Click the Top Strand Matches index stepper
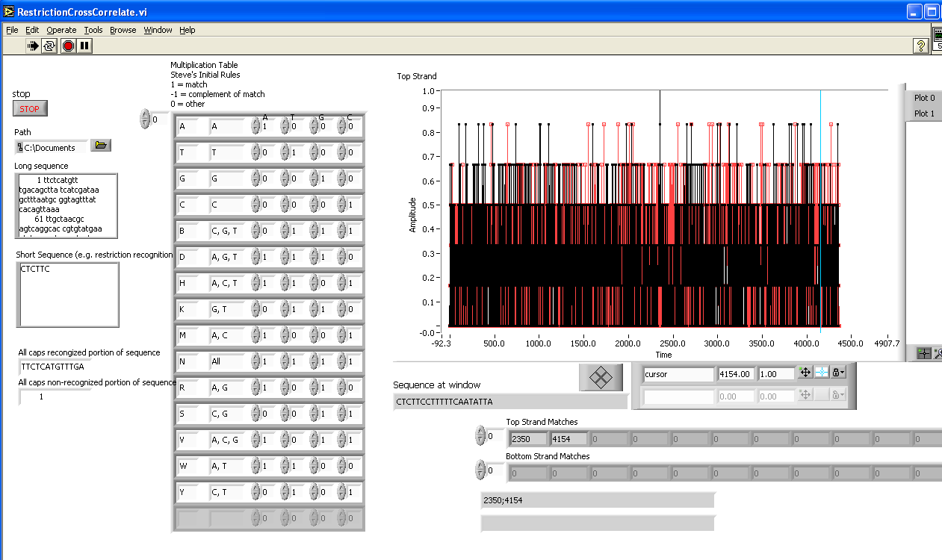 481,436
